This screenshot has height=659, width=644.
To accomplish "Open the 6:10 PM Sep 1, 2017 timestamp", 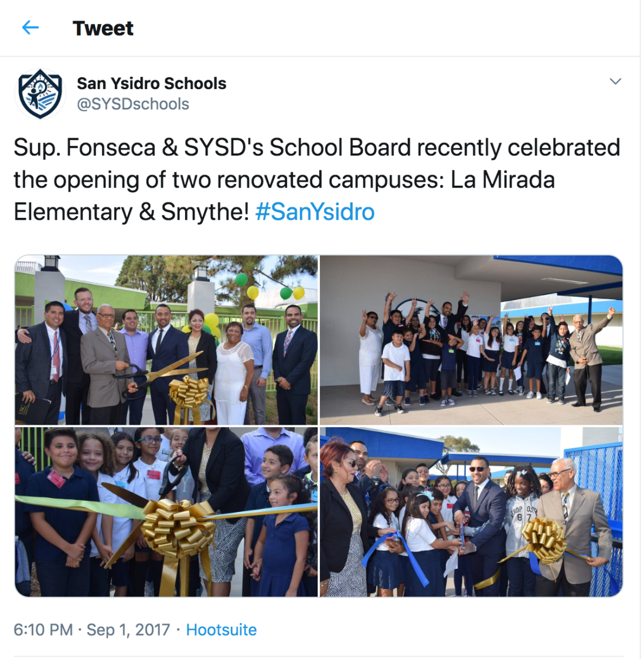I will coord(91,630).
